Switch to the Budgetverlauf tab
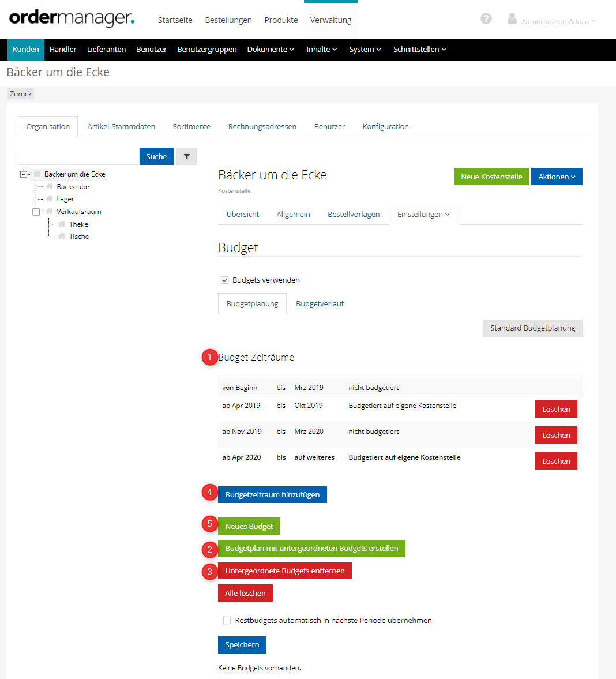616x679 pixels. click(x=320, y=304)
